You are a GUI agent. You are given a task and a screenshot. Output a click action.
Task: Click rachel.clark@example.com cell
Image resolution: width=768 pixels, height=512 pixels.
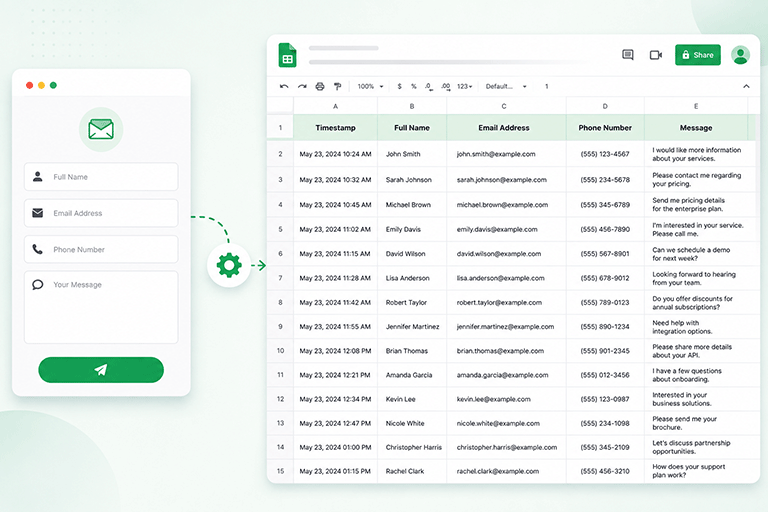tap(506, 471)
